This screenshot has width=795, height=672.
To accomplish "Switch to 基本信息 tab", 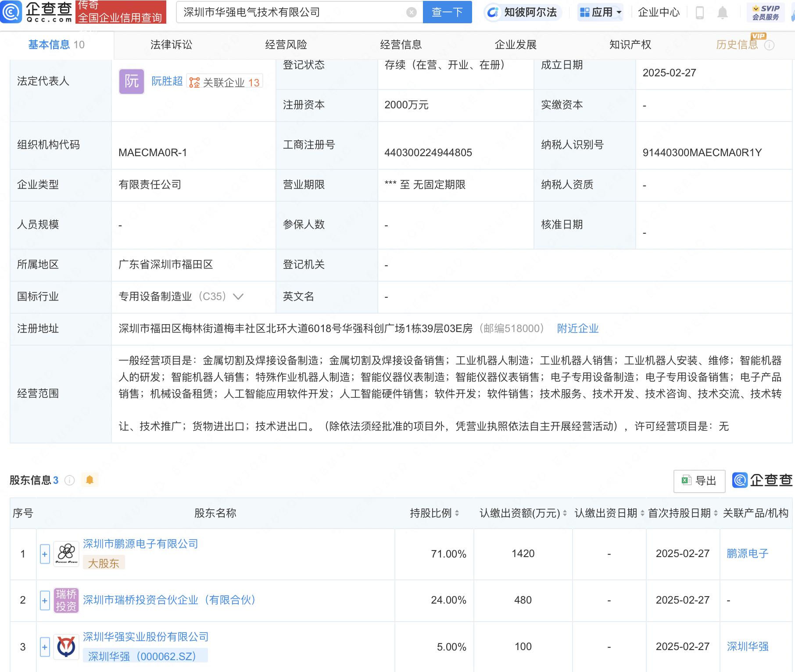I will pyautogui.click(x=57, y=45).
